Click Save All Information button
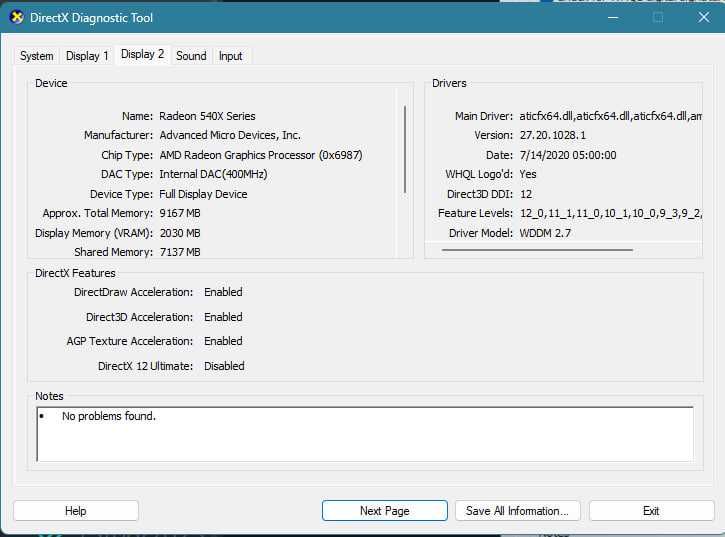 point(517,511)
